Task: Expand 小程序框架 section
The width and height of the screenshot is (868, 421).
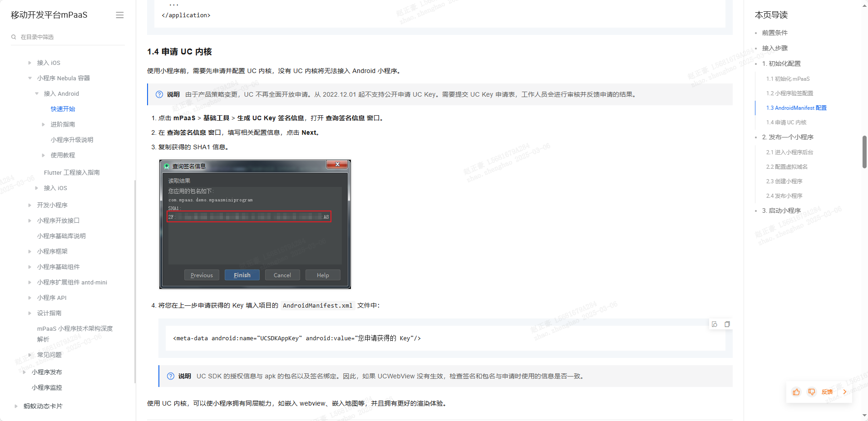Action: [30, 251]
